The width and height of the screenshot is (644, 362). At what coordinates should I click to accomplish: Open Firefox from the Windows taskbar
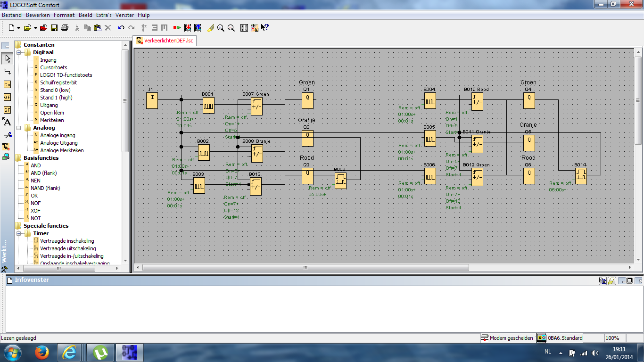(42, 352)
